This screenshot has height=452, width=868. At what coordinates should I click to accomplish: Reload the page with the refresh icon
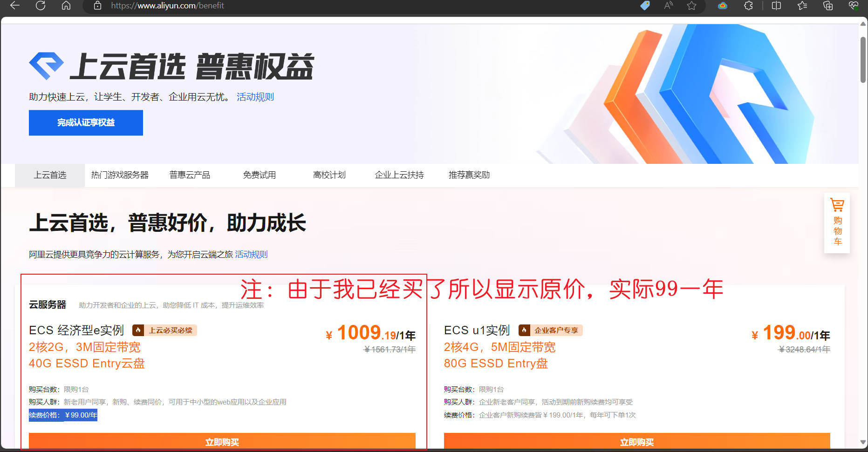pyautogui.click(x=41, y=6)
